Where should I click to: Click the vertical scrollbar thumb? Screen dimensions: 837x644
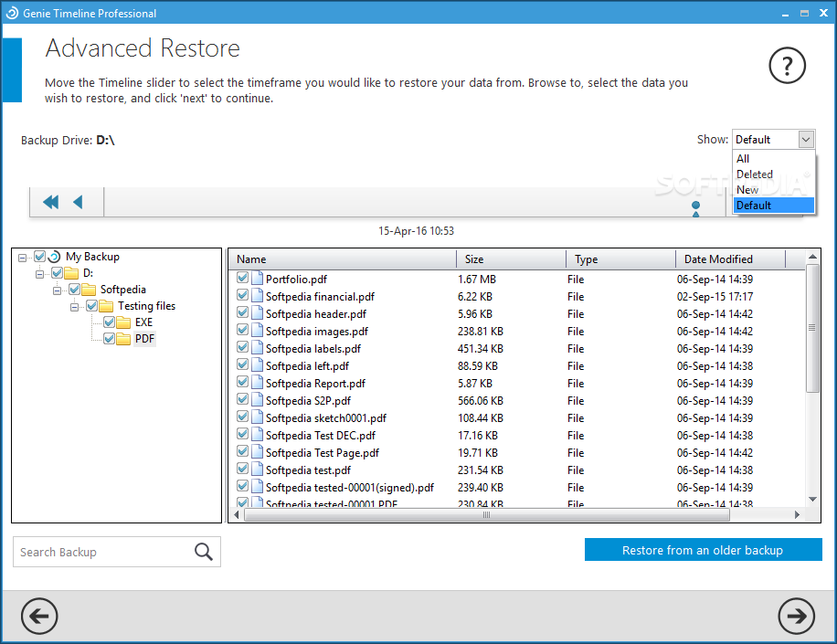[812, 328]
